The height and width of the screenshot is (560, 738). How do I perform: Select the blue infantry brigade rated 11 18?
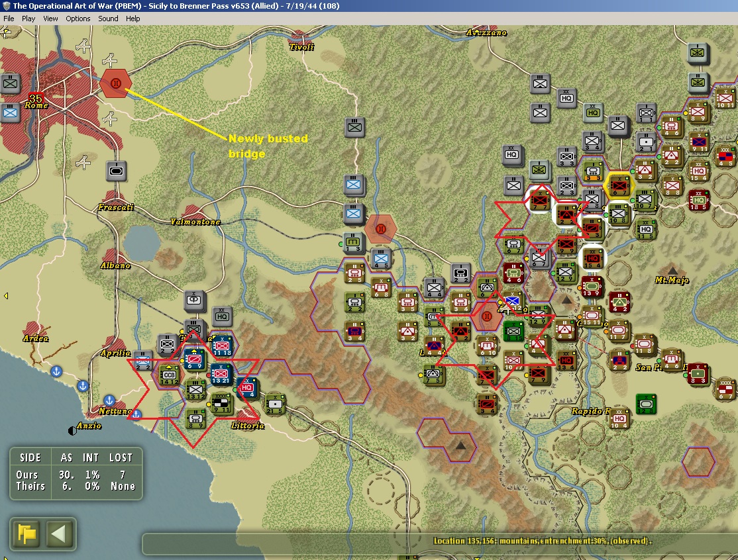point(222,346)
